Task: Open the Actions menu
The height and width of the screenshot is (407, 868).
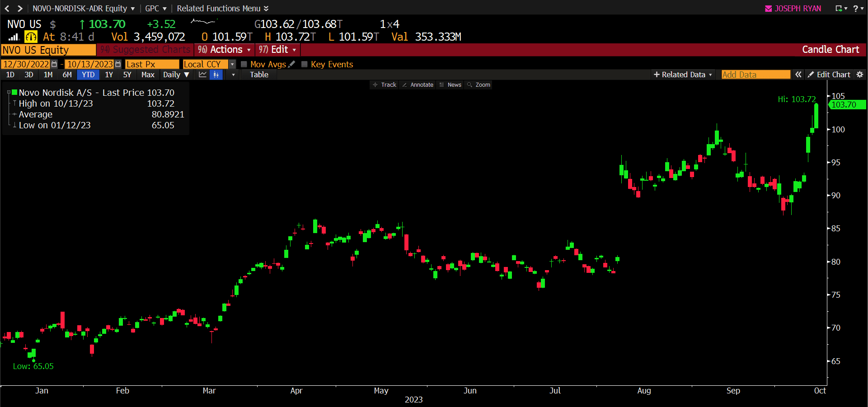Action: tap(224, 50)
